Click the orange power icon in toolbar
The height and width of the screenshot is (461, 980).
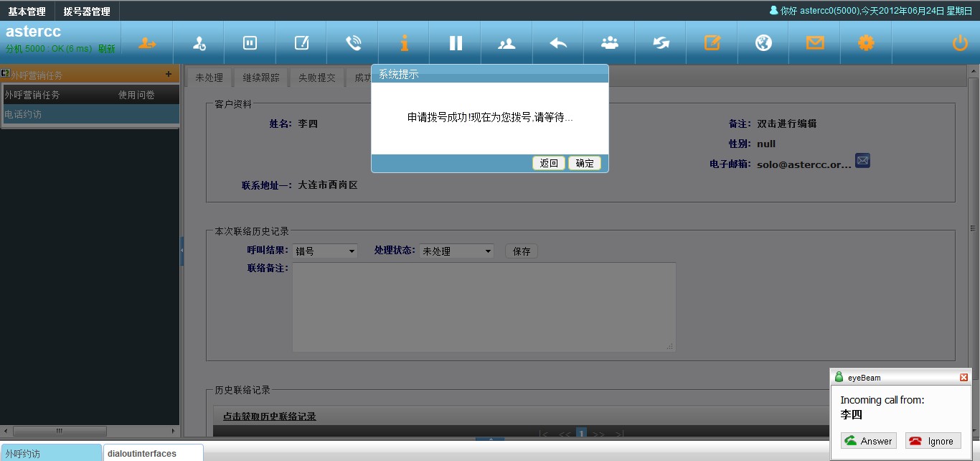point(959,43)
